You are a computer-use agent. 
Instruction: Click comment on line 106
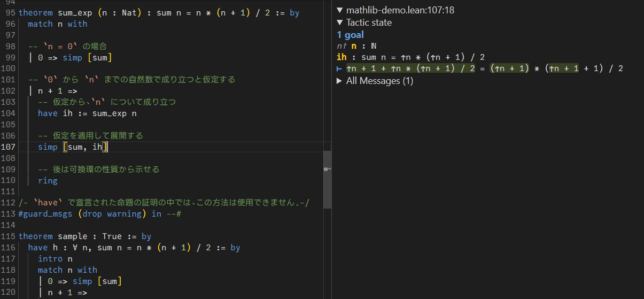tap(90, 136)
